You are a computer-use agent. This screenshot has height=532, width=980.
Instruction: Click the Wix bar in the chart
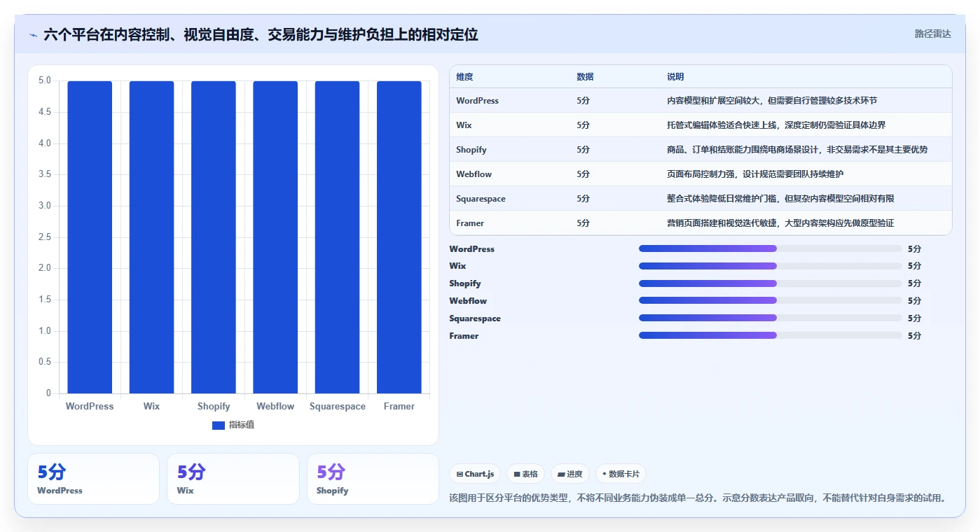151,237
